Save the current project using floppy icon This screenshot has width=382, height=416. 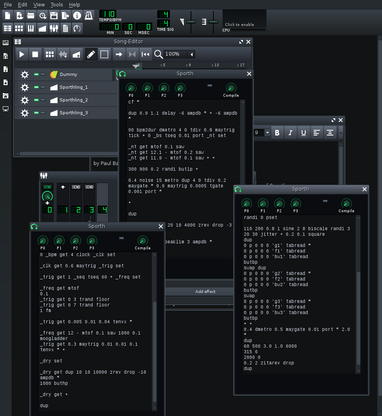[x=54, y=16]
